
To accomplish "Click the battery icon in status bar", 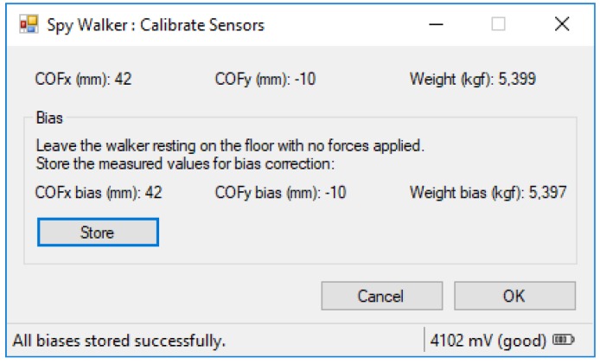I will pos(564,340).
